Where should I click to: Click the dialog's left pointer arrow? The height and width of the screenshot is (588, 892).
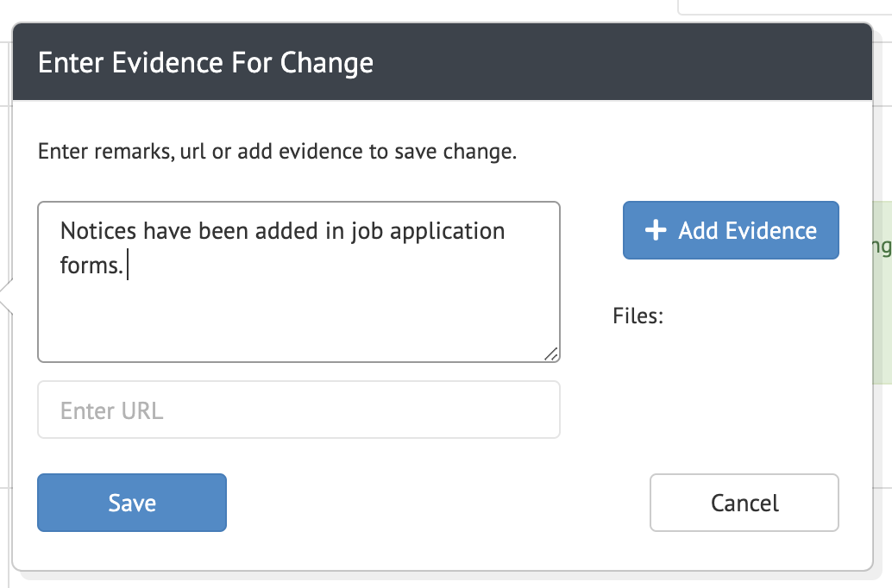point(7,298)
